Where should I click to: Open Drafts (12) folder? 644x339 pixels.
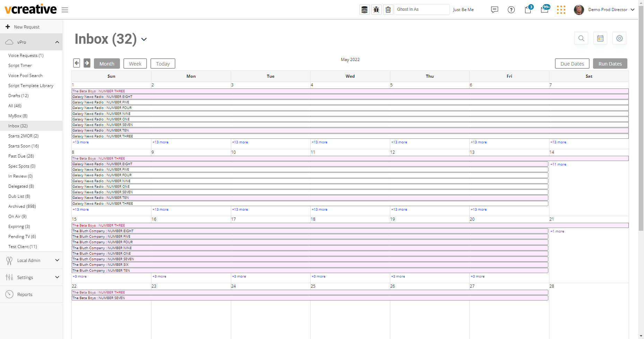(x=18, y=96)
